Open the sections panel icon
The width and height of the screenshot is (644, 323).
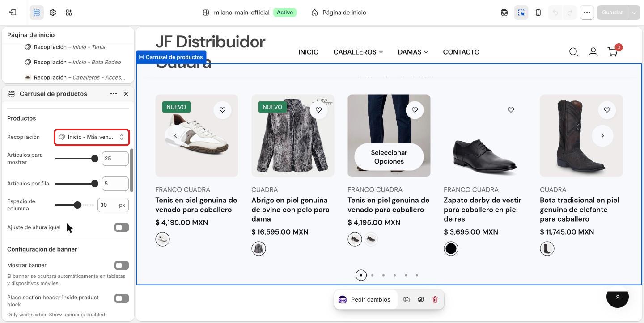37,13
